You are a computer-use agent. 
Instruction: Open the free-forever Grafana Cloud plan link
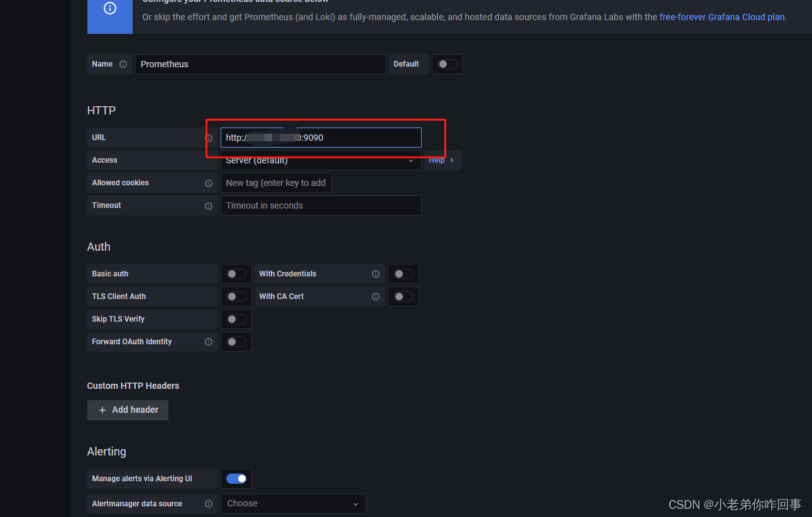pyautogui.click(x=722, y=17)
